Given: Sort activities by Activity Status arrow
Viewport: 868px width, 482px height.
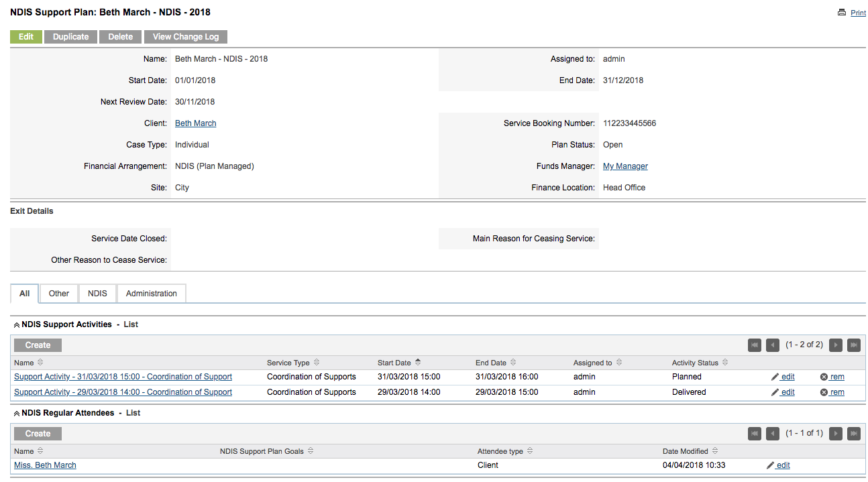Looking at the screenshot, I should pyautogui.click(x=725, y=363).
